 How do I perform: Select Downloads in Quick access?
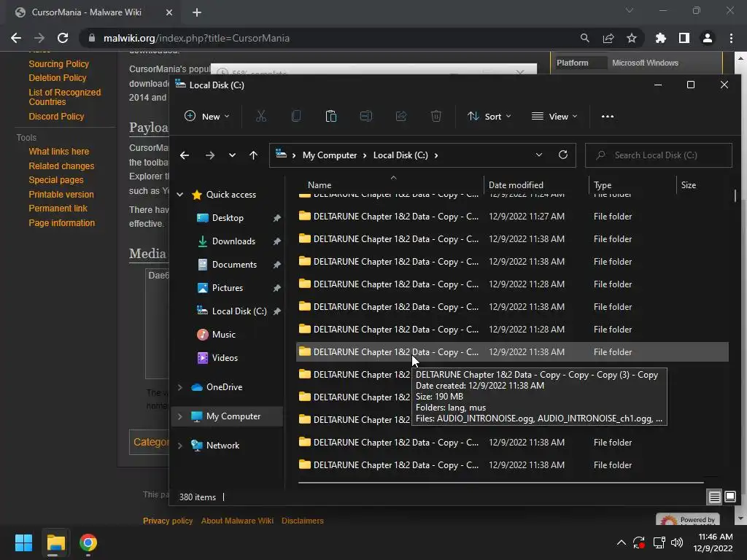(x=233, y=241)
